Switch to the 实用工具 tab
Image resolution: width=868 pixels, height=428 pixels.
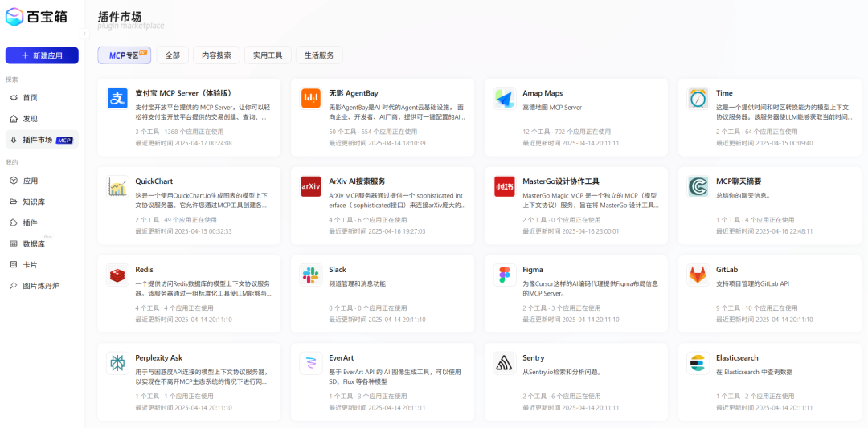click(x=268, y=55)
